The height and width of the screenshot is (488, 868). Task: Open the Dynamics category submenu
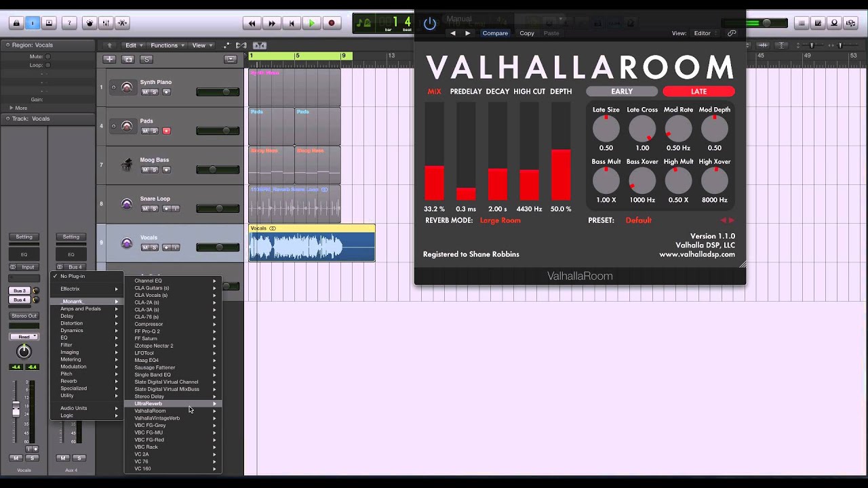(87, 330)
